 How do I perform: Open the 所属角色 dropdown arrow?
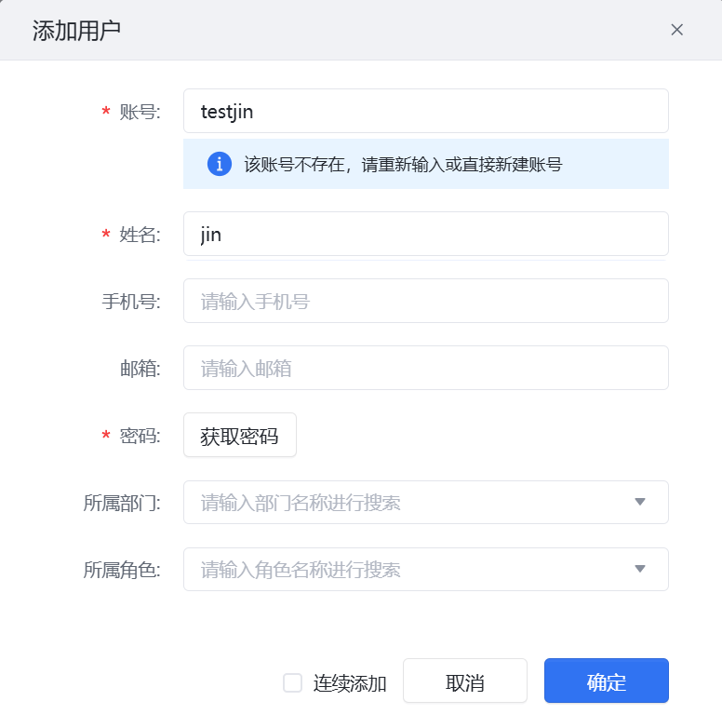(x=640, y=570)
